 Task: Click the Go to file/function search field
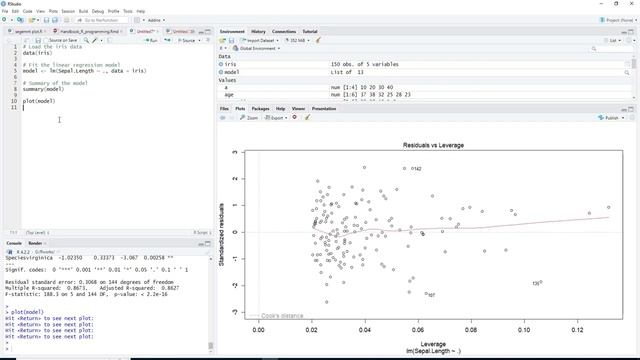102,20
